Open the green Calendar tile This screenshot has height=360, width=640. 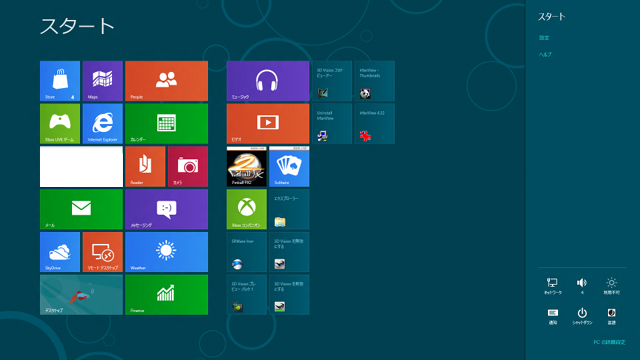[x=167, y=124]
